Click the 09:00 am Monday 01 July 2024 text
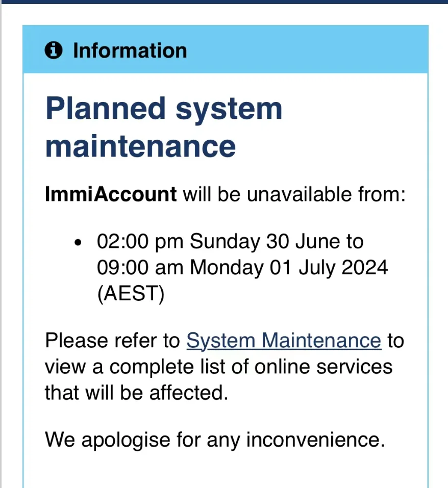Image resolution: width=448 pixels, height=488 pixels. (x=242, y=267)
